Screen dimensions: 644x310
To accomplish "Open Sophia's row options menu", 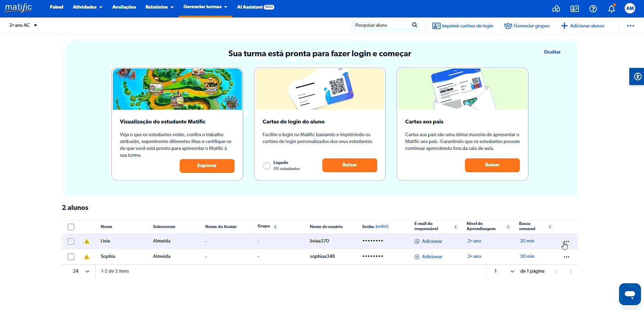I will coord(567,257).
